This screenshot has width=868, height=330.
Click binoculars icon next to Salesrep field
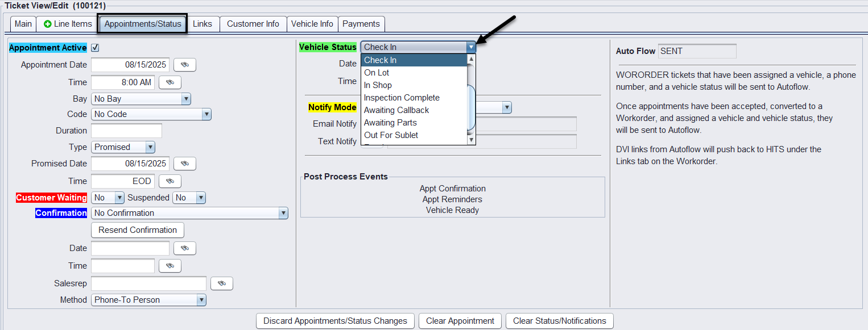point(221,283)
